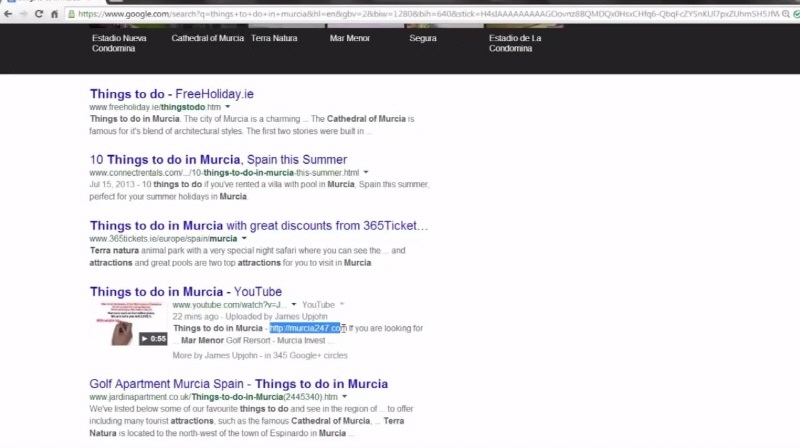Open the Terra Natura carousel item
The width and height of the screenshot is (800, 448).
point(274,38)
